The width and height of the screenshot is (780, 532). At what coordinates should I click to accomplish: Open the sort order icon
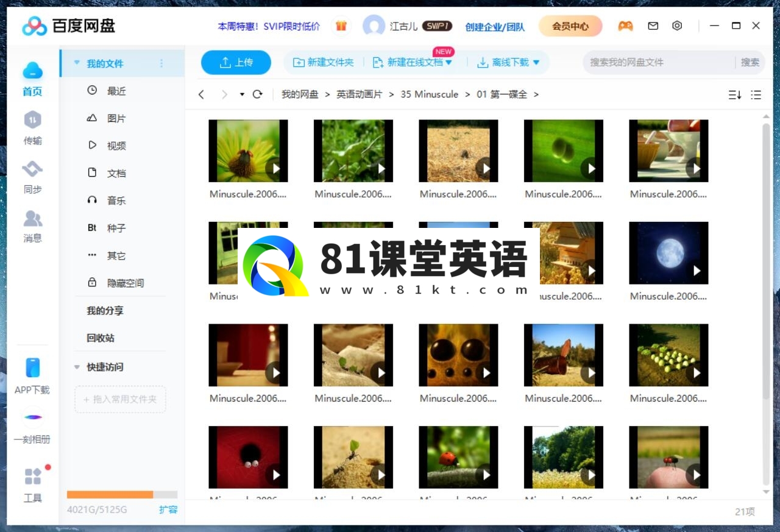(x=735, y=94)
